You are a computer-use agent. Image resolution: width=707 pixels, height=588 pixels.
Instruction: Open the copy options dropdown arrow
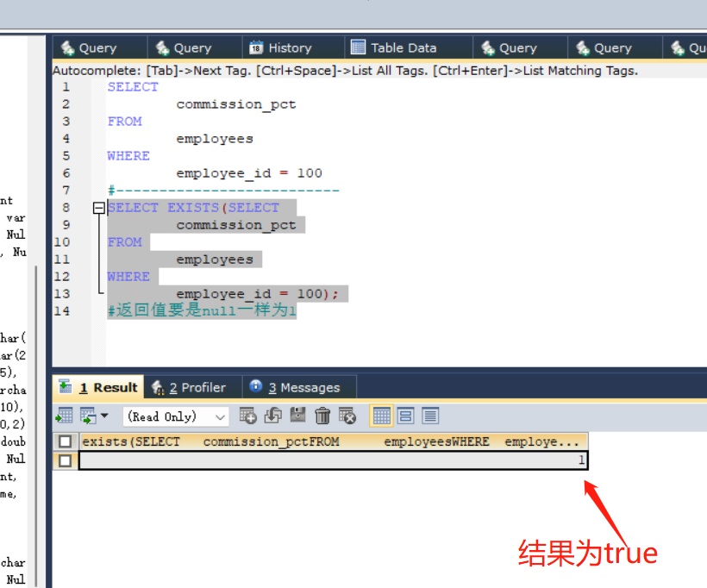tap(104, 416)
